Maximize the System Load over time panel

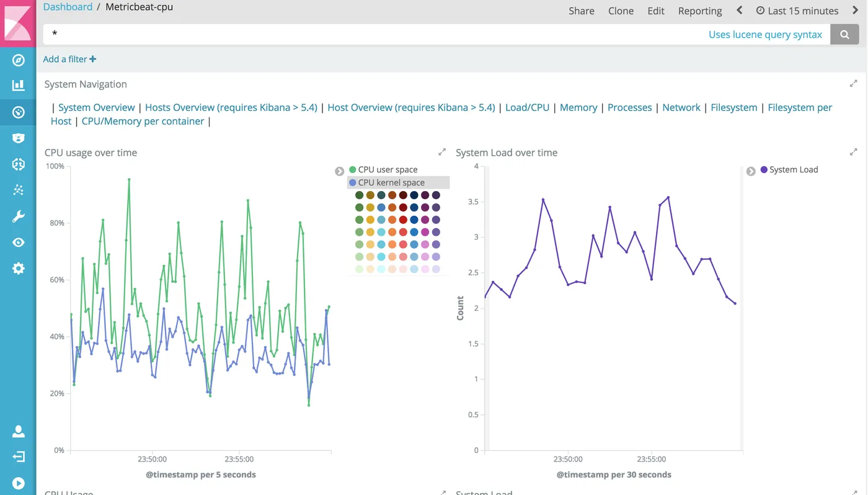point(853,152)
